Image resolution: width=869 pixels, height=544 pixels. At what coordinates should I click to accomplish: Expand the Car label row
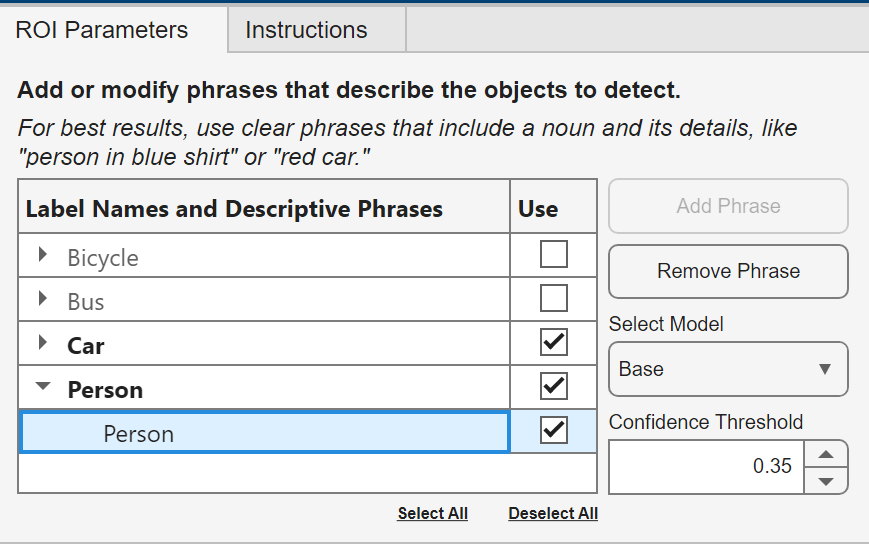click(42, 344)
